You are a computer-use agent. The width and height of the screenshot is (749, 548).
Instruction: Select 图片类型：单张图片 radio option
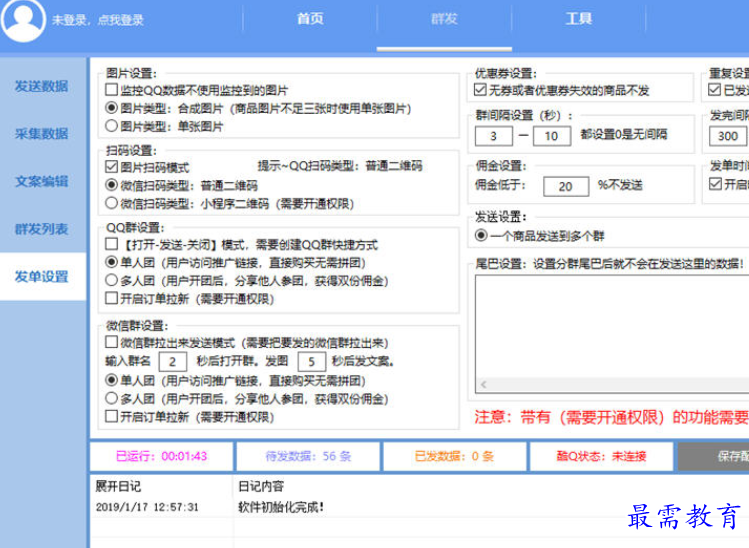[111, 126]
